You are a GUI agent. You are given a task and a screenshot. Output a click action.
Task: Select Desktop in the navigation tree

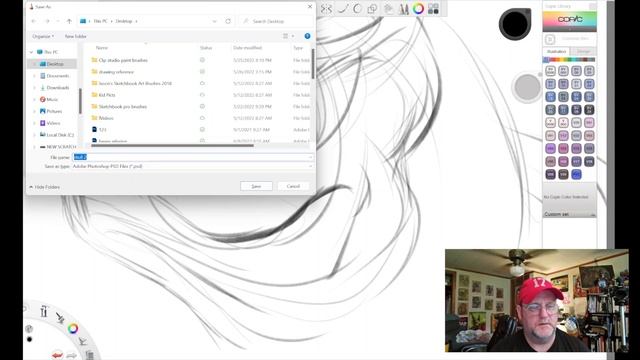[52, 64]
